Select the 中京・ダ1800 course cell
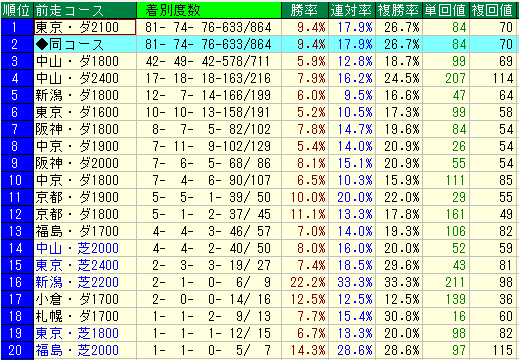519x360 pixels. (85, 180)
